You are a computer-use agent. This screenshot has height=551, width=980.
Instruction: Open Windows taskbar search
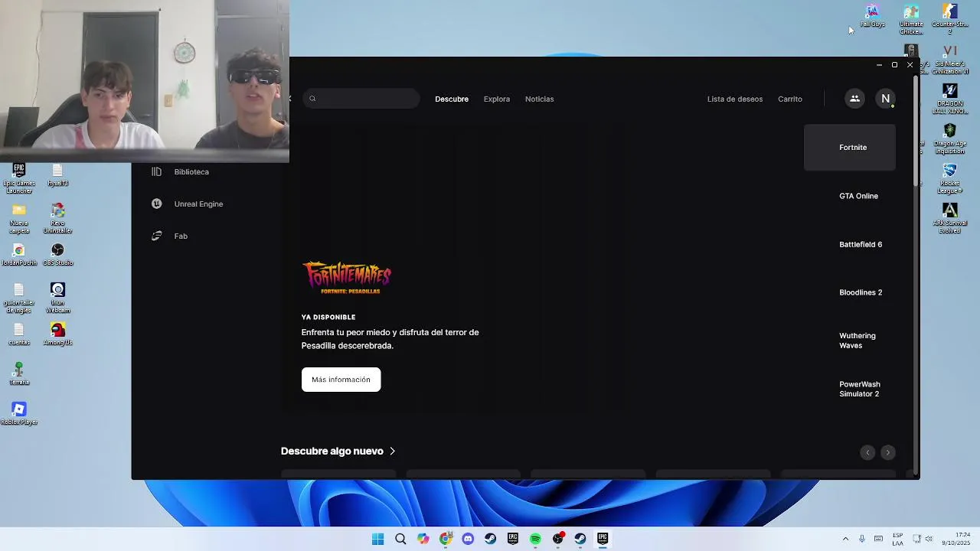(400, 539)
